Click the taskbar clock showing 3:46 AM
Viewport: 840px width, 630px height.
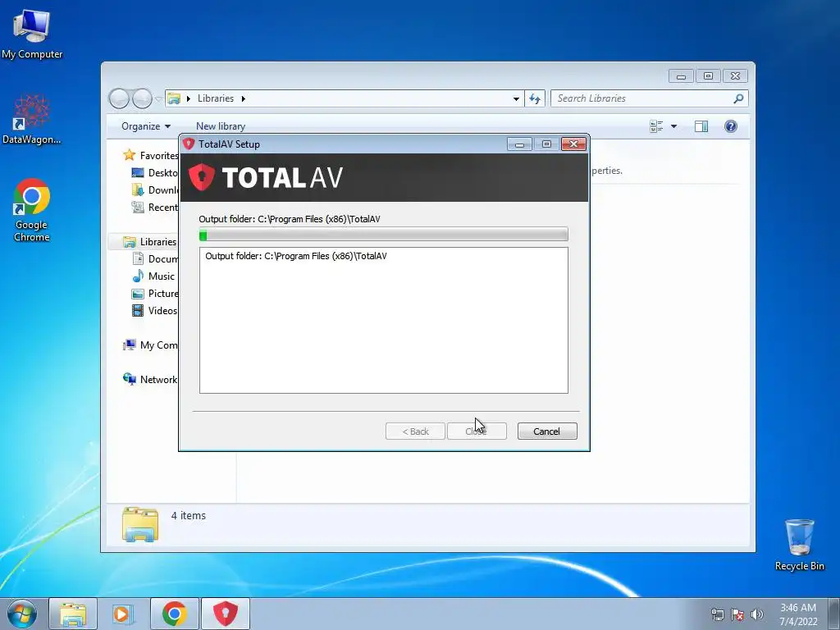[x=798, y=614]
